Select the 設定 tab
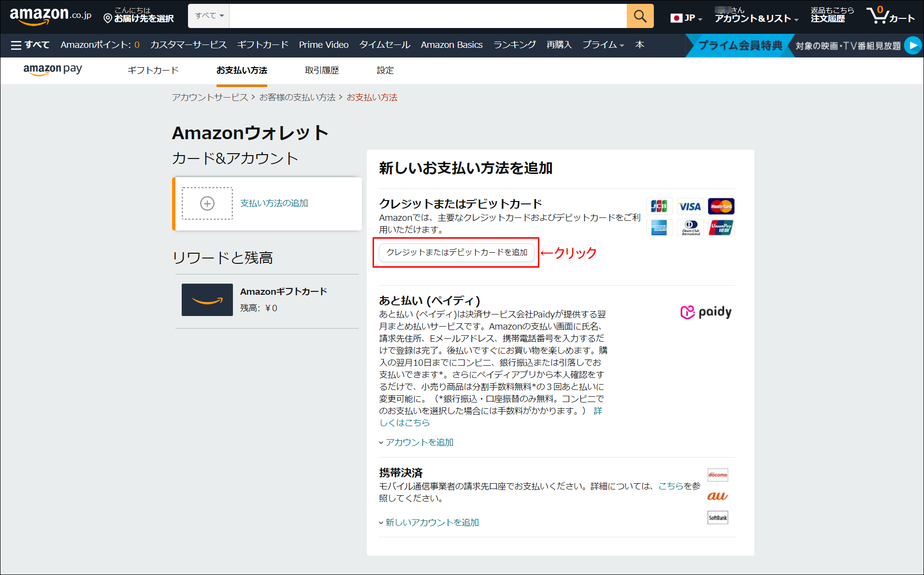Screen dimensions: 924x575 pyautogui.click(x=385, y=71)
